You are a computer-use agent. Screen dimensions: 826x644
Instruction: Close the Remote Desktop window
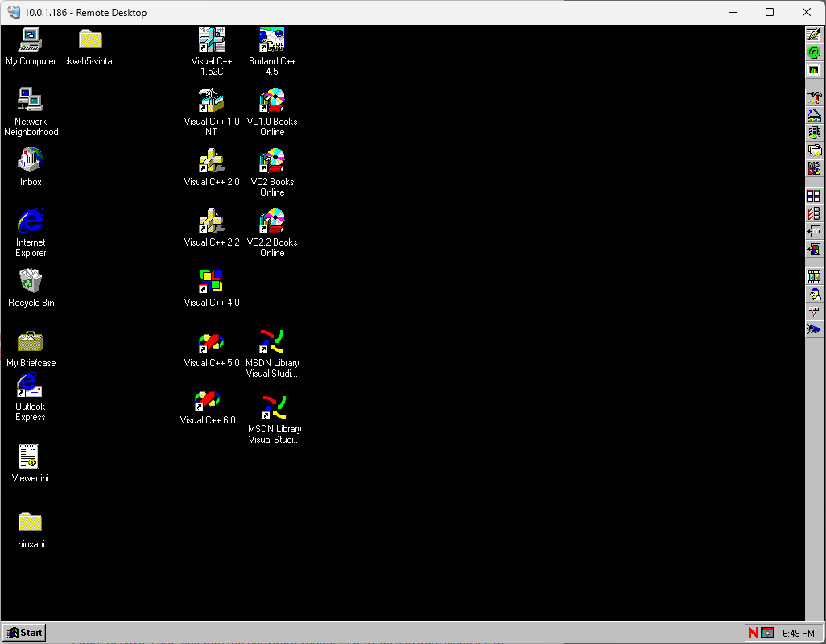pos(807,12)
